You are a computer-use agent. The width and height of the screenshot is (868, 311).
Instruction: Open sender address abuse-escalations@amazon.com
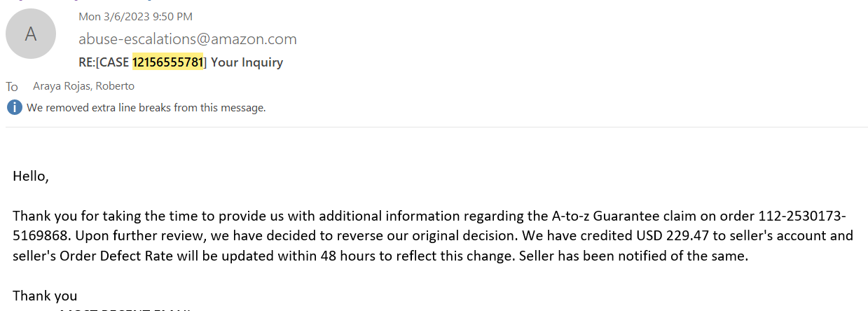(x=187, y=39)
